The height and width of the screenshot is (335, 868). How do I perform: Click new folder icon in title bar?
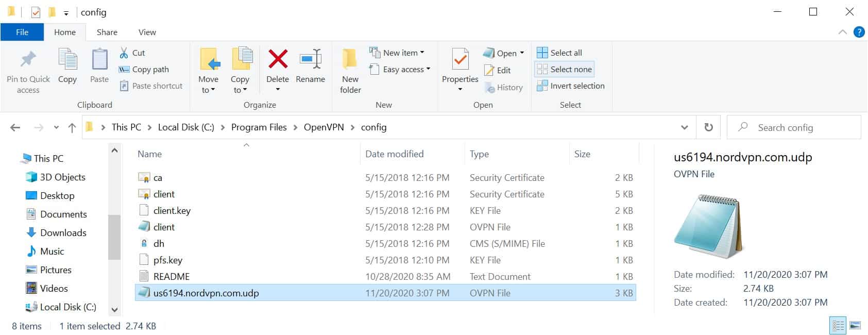[52, 12]
